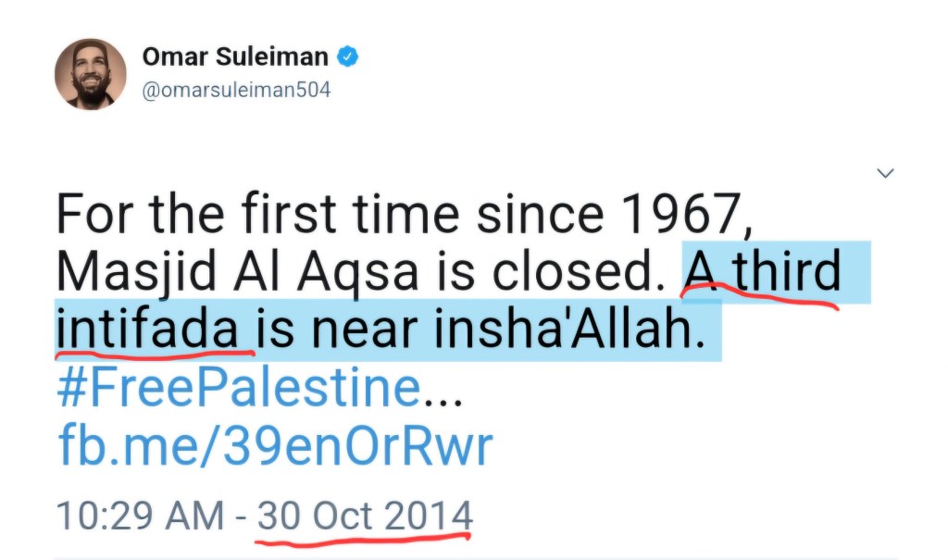Open Omar Suleiman's profile picture
This screenshot has height=560, width=948.
pos(90,76)
